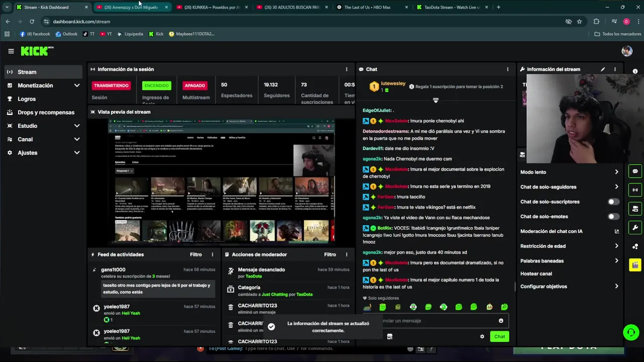The height and width of the screenshot is (362, 644).
Task: Open the Facebook bookmark
Action: [x=35, y=34]
